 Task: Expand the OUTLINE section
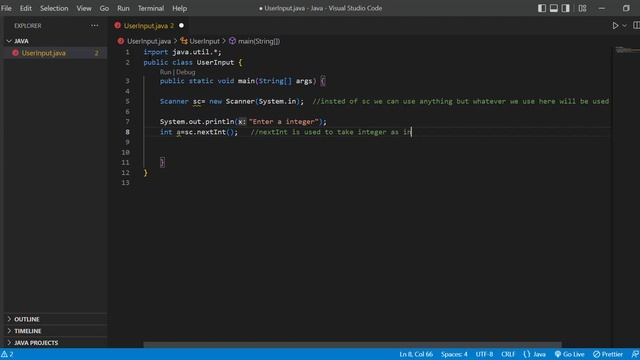coord(55,319)
